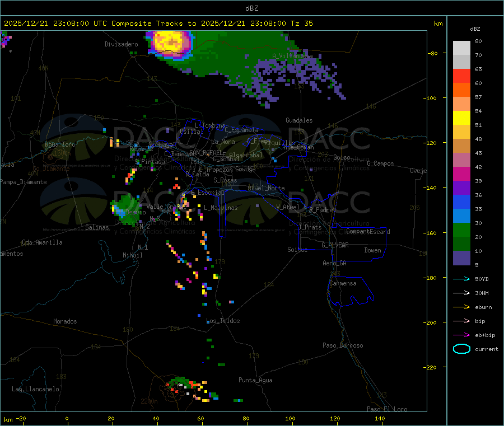Click the 'G_ALVEAR' map label
The height and width of the screenshot is (426, 504).
[x=335, y=245]
